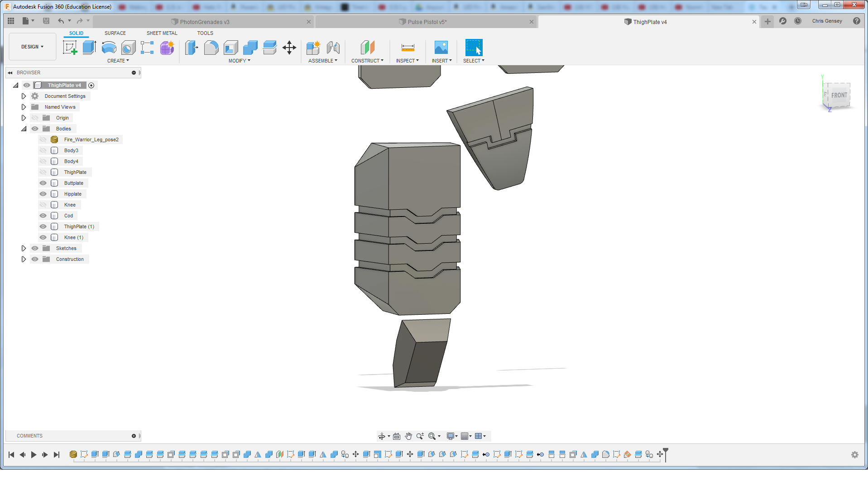Switch to the SHEET METAL tab

162,33
